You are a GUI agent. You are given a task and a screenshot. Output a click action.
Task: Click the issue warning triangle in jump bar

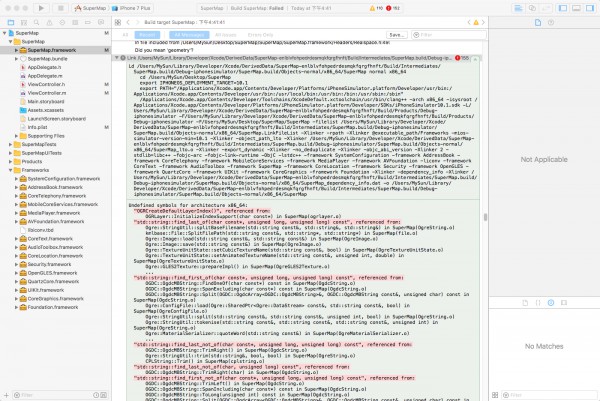[476, 23]
